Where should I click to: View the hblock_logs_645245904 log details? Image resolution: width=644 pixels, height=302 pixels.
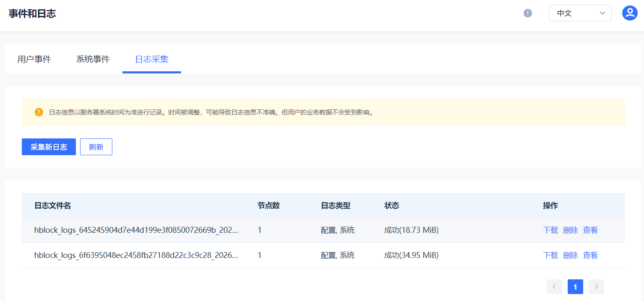coord(590,230)
